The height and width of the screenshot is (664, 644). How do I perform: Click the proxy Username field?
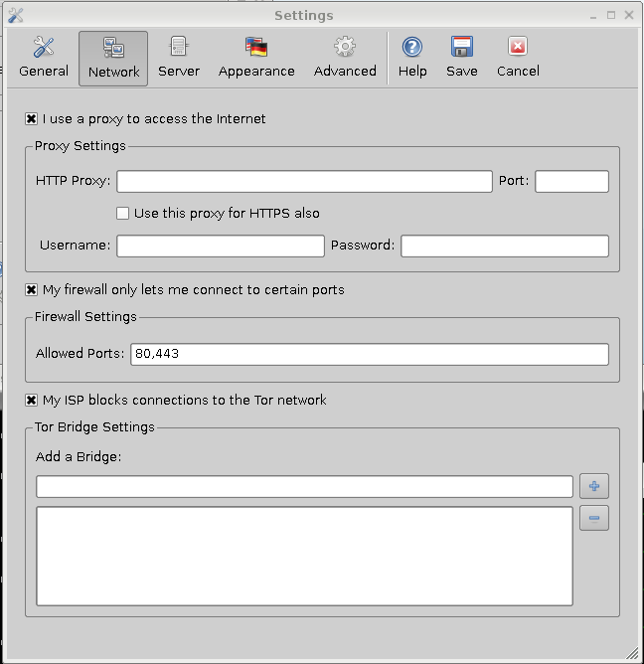coord(221,247)
